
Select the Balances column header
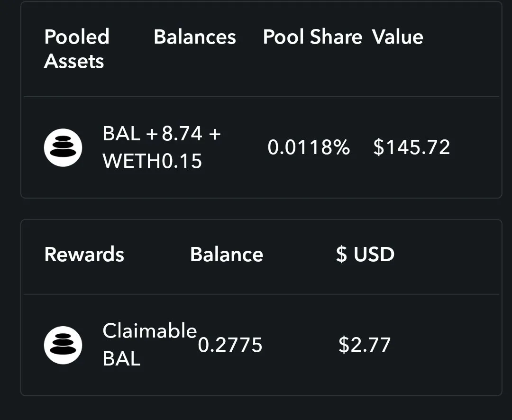(195, 37)
